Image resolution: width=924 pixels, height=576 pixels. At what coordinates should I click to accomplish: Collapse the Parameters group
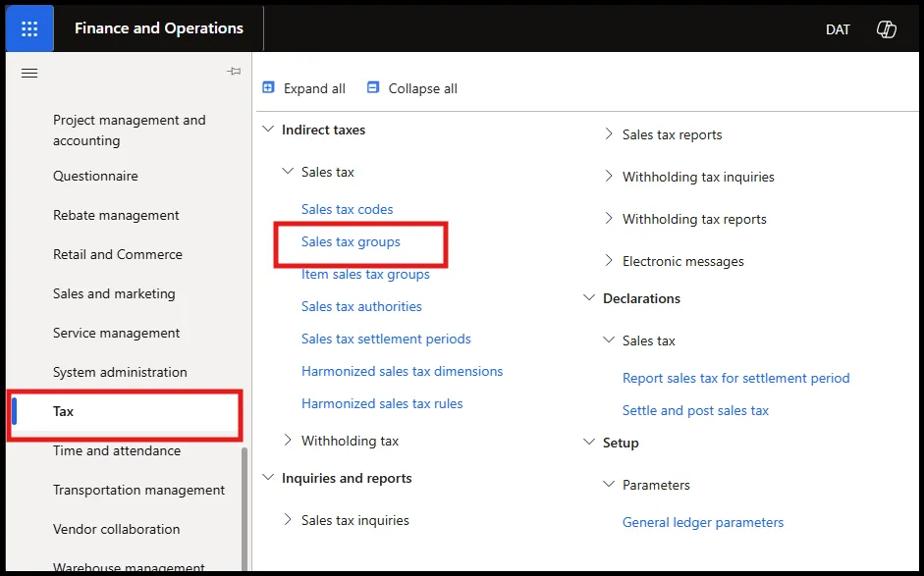pos(609,484)
